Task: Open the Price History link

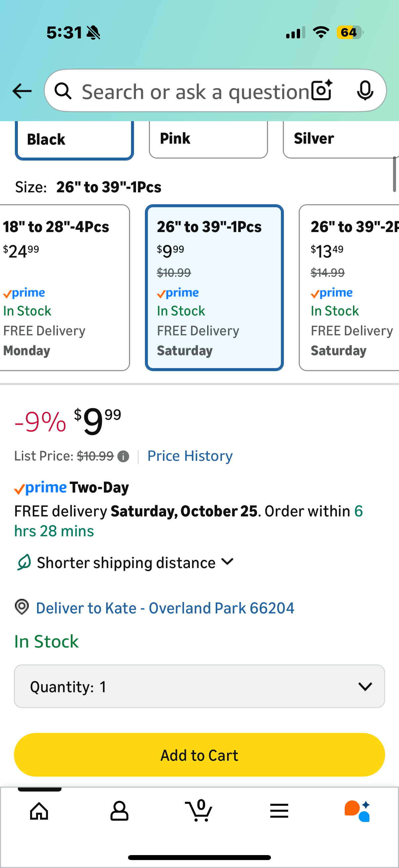Action: [190, 456]
